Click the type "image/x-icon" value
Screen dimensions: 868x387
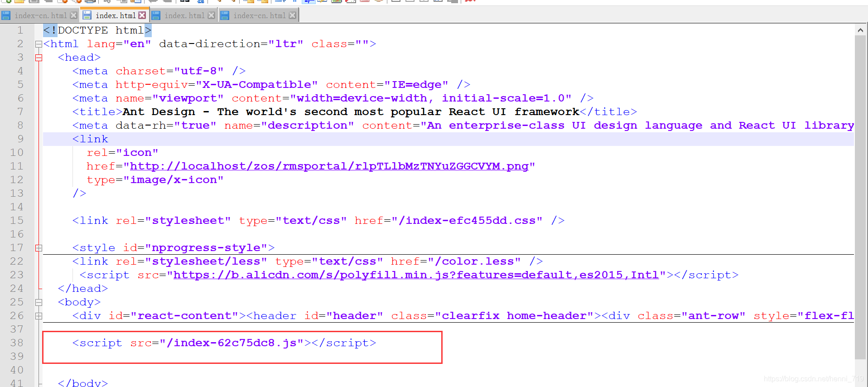click(x=174, y=180)
